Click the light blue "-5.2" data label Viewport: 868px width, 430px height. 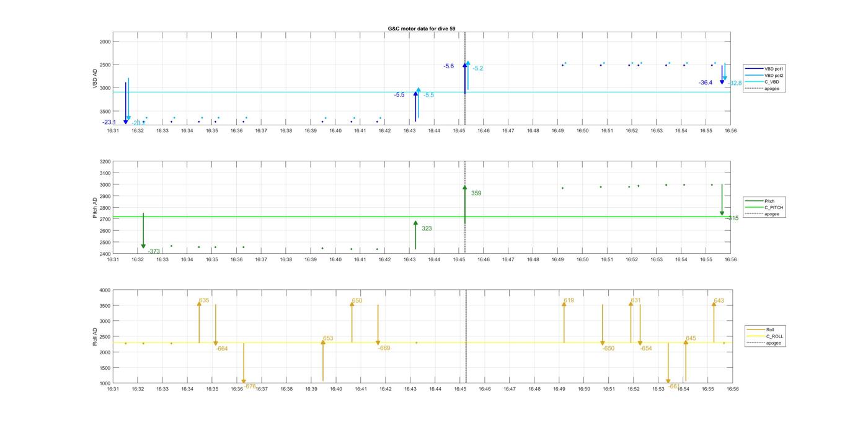pyautogui.click(x=478, y=68)
